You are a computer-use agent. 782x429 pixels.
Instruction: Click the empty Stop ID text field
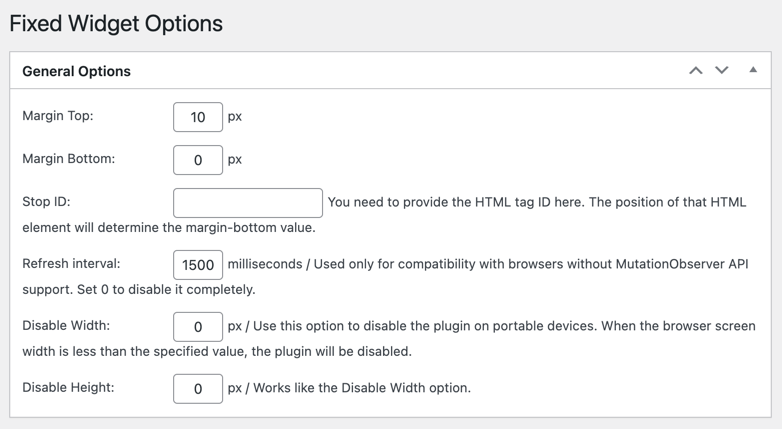pyautogui.click(x=248, y=203)
